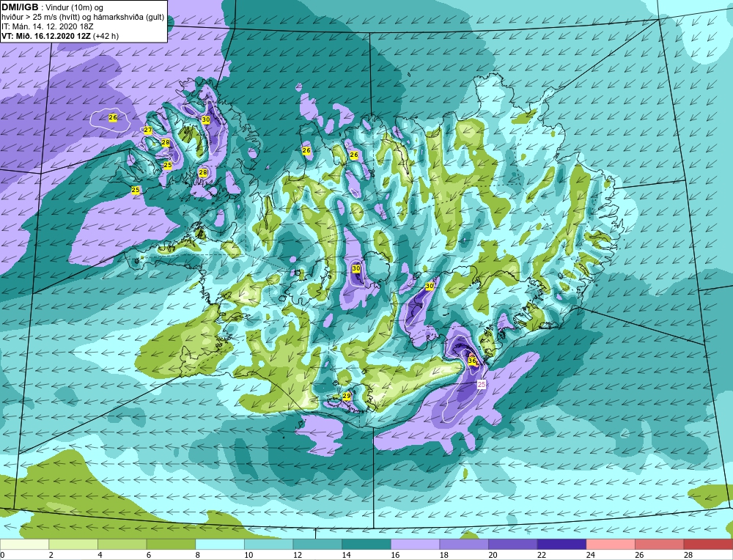Pick the dark indigo 22–24 legend swatch
This screenshot has width=733, height=560.
561,544
